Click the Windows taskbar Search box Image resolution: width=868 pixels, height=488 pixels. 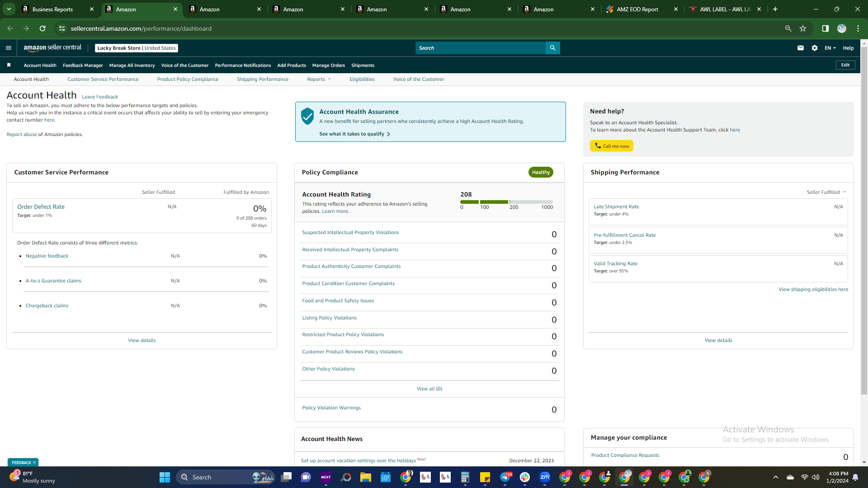(226, 477)
